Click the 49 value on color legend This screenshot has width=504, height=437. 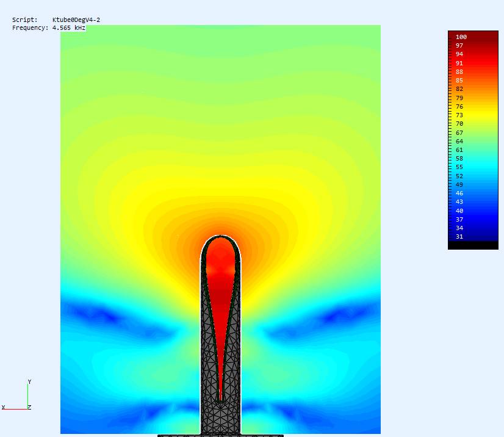(x=459, y=184)
